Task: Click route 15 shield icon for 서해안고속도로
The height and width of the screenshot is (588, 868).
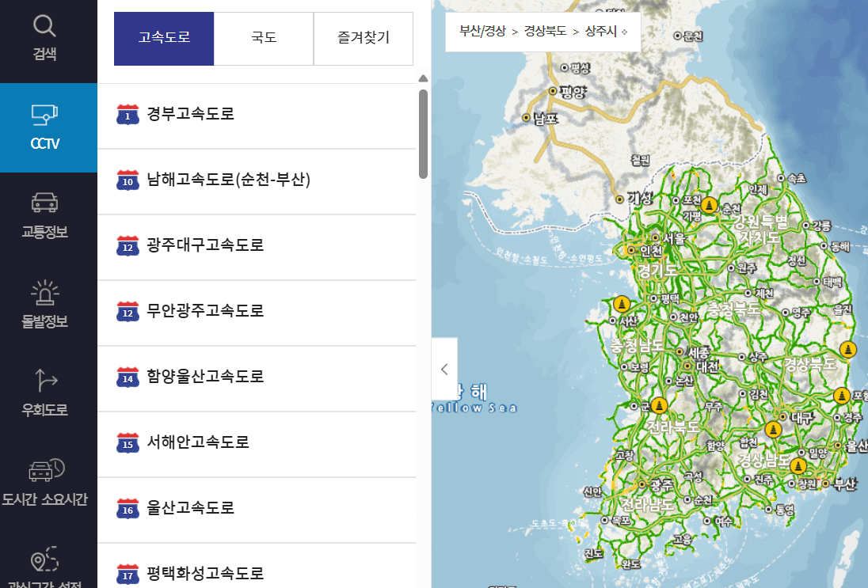Action: tap(128, 442)
